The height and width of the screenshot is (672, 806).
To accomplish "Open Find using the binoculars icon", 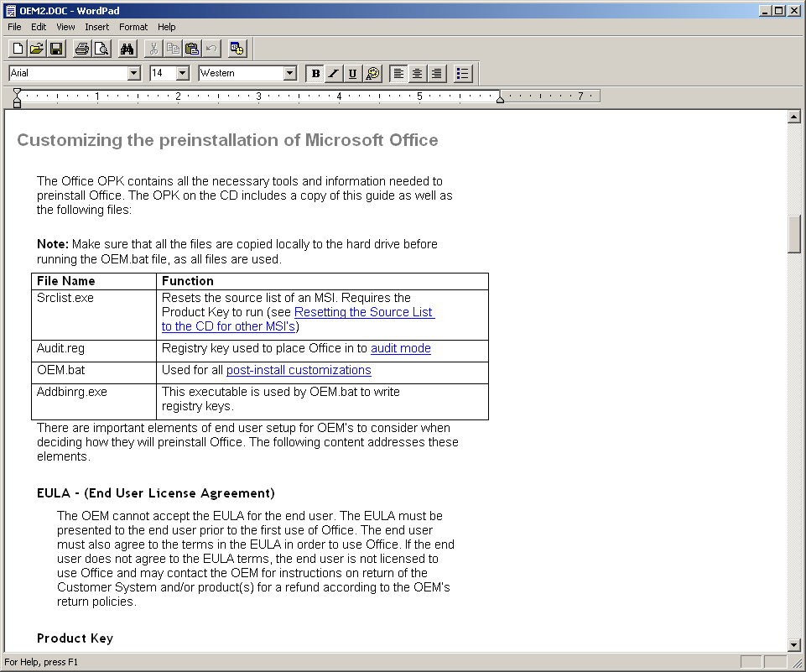I will [127, 49].
